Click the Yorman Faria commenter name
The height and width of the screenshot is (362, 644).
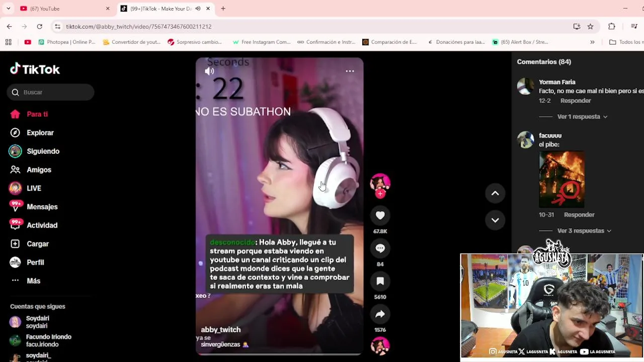point(557,82)
